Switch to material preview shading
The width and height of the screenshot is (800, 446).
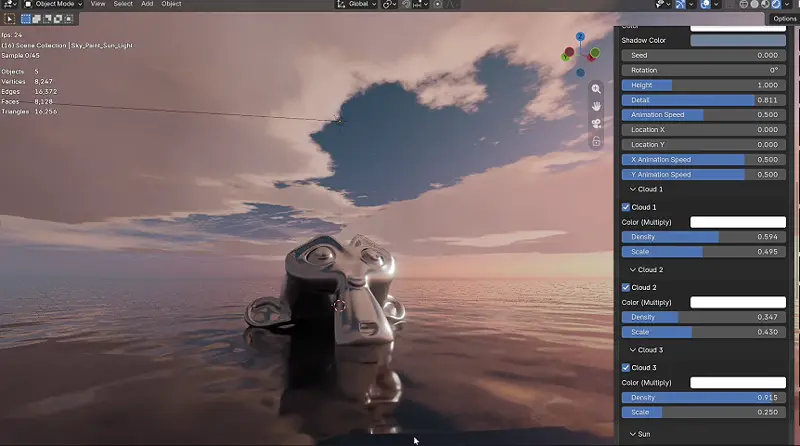coord(765,4)
